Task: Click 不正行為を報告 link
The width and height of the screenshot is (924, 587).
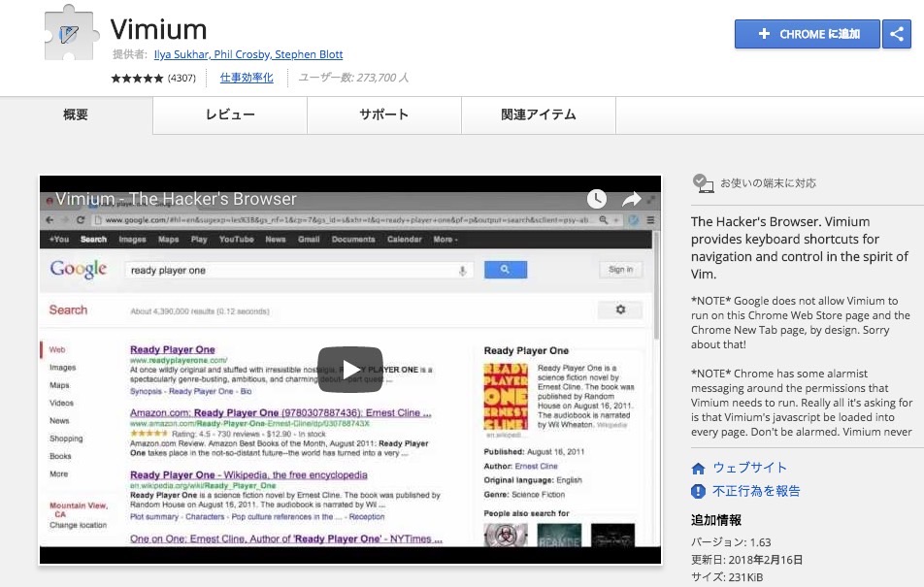Action: tap(756, 491)
